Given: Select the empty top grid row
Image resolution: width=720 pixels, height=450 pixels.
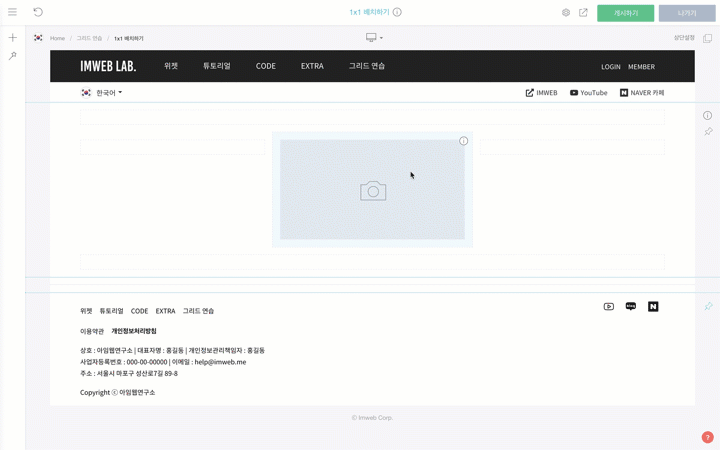Looking at the screenshot, I should (372, 117).
